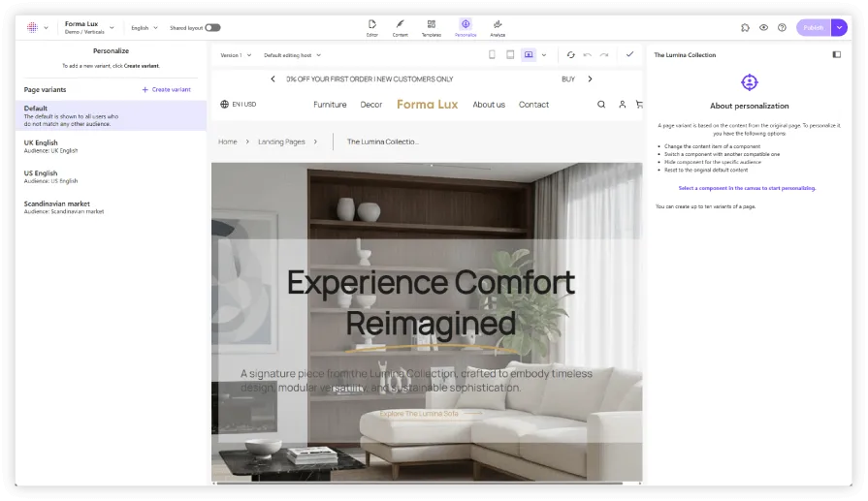Click the site search magnifier icon

(x=601, y=104)
